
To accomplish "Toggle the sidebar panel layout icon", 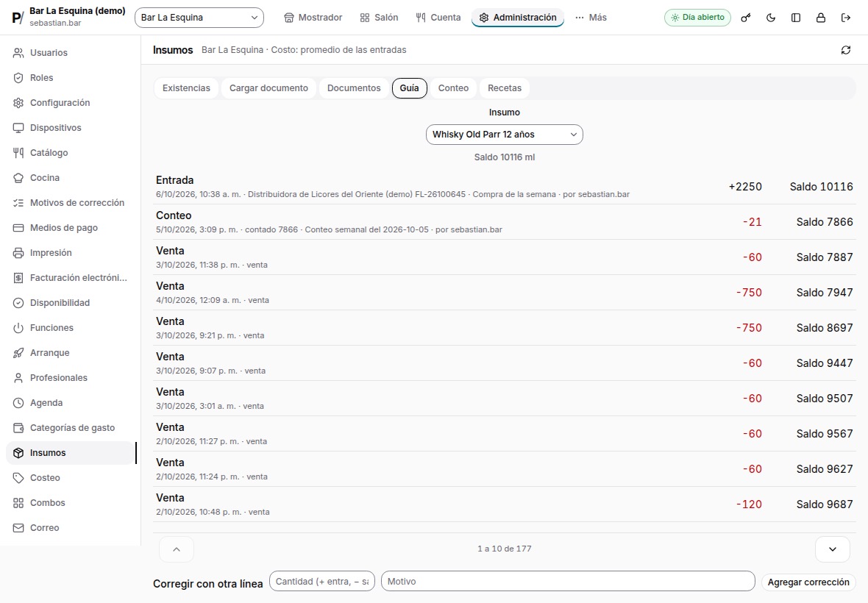I will click(x=796, y=18).
